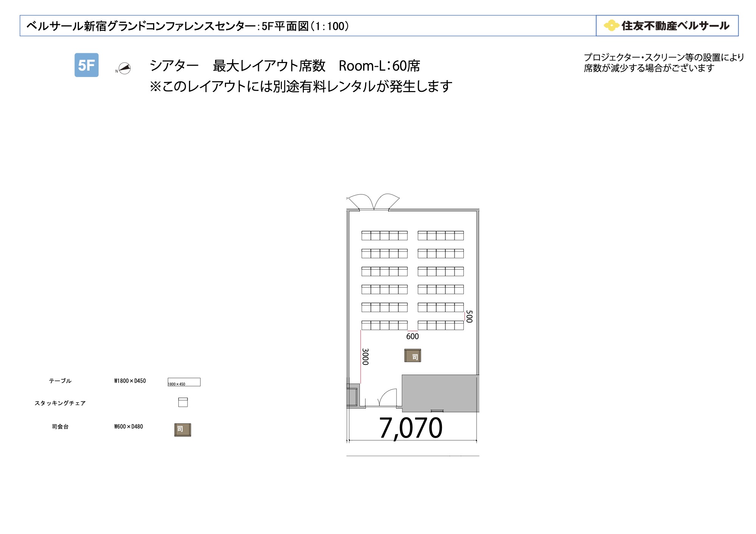Viewport: 756px width, 534px height.
Task: Click the single door swing at room bottom
Action: (387, 397)
